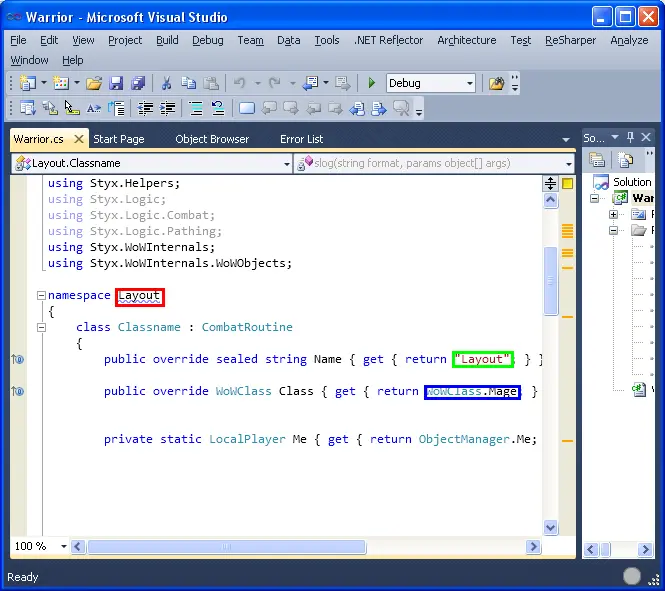Viewport: 665px width, 591px height.
Task: Close the Warrior.cs tab
Action: click(x=78, y=139)
